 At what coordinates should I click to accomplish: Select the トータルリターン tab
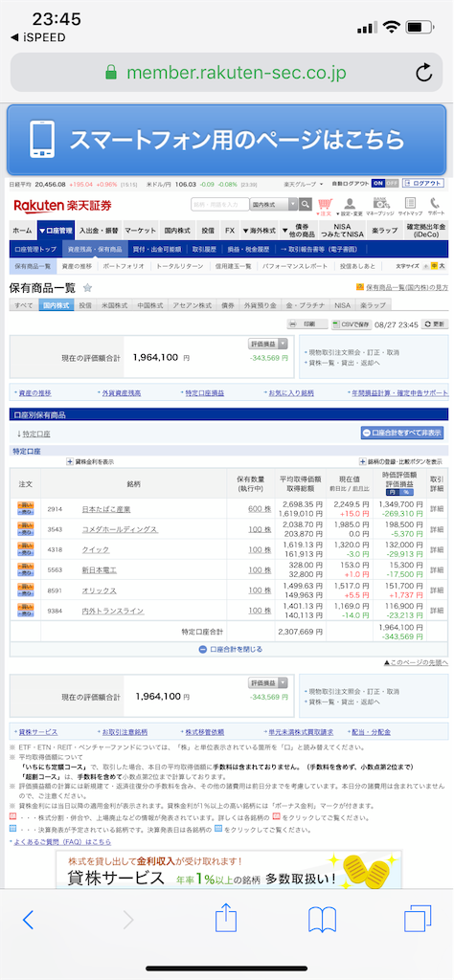pyautogui.click(x=180, y=266)
